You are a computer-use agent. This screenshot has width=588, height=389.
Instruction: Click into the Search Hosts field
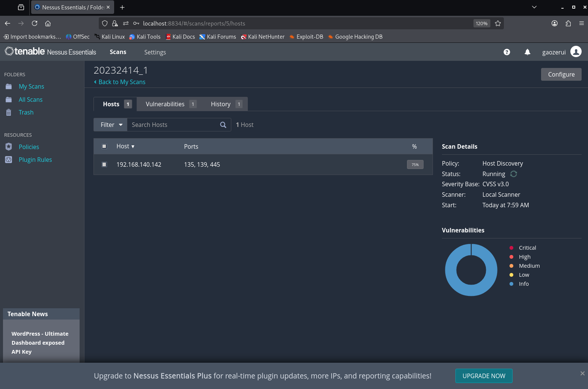pos(173,125)
